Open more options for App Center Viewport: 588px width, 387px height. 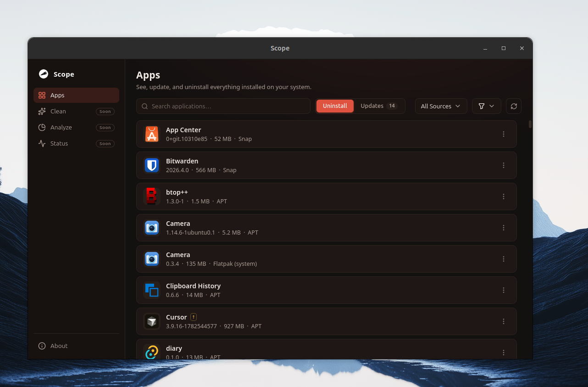(x=504, y=134)
